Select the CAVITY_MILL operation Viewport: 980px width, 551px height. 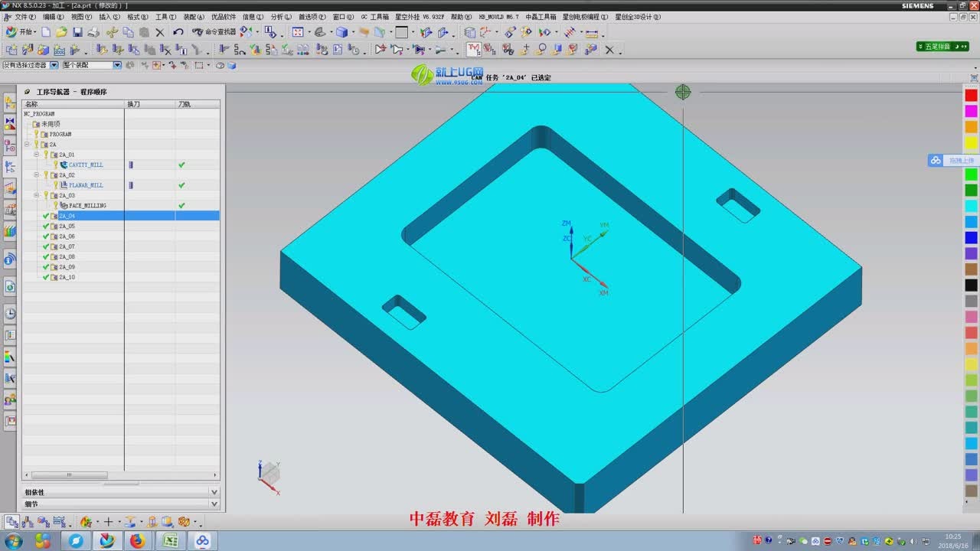tap(85, 165)
